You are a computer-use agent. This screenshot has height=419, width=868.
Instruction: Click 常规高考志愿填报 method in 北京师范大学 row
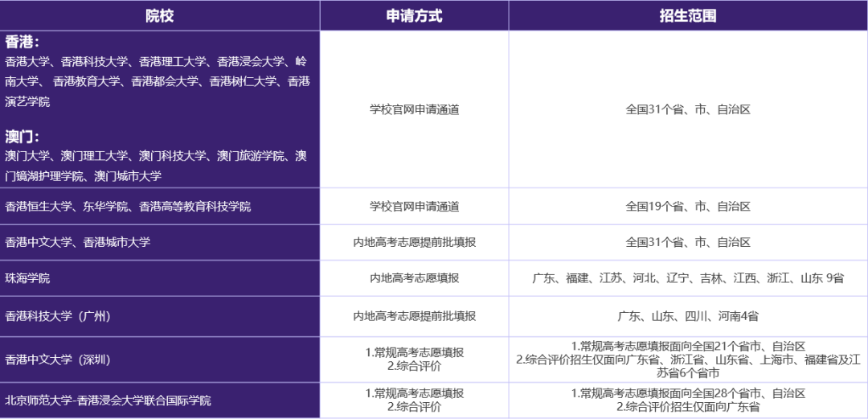pyautogui.click(x=414, y=394)
